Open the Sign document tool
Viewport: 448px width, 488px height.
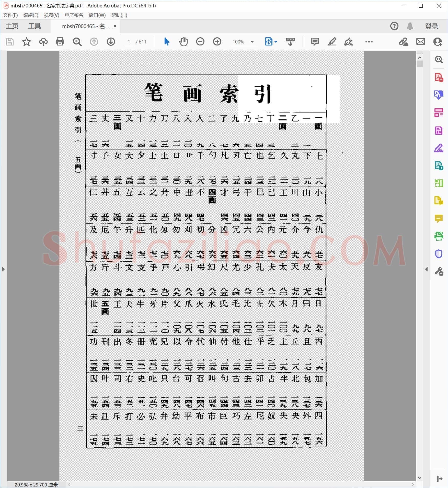349,42
